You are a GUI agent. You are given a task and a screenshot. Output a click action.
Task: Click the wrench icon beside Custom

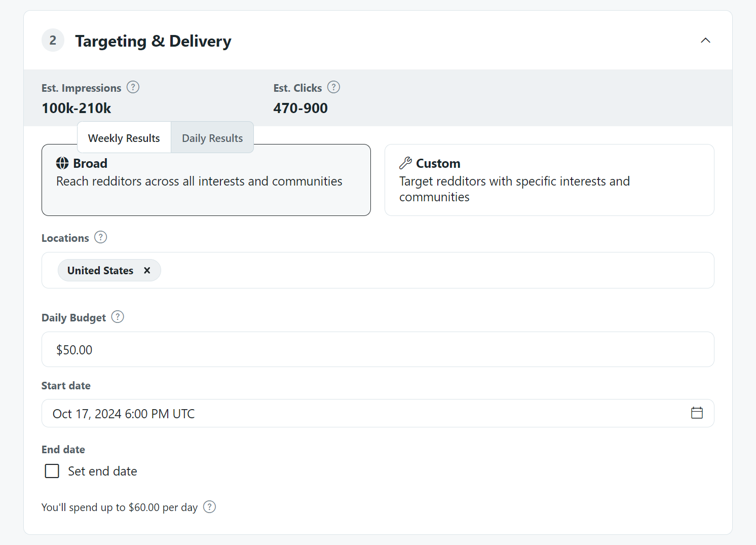[405, 163]
